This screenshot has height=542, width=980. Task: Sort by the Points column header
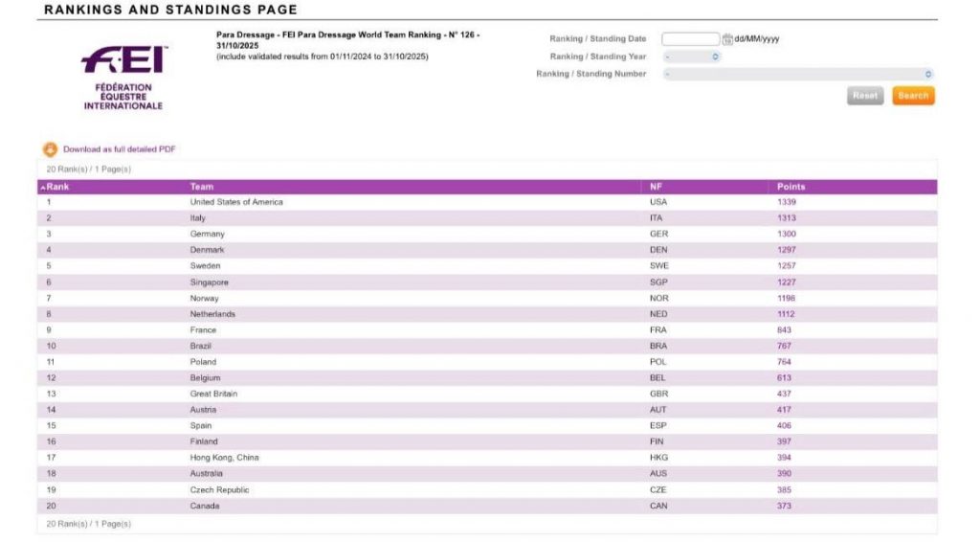pos(791,187)
